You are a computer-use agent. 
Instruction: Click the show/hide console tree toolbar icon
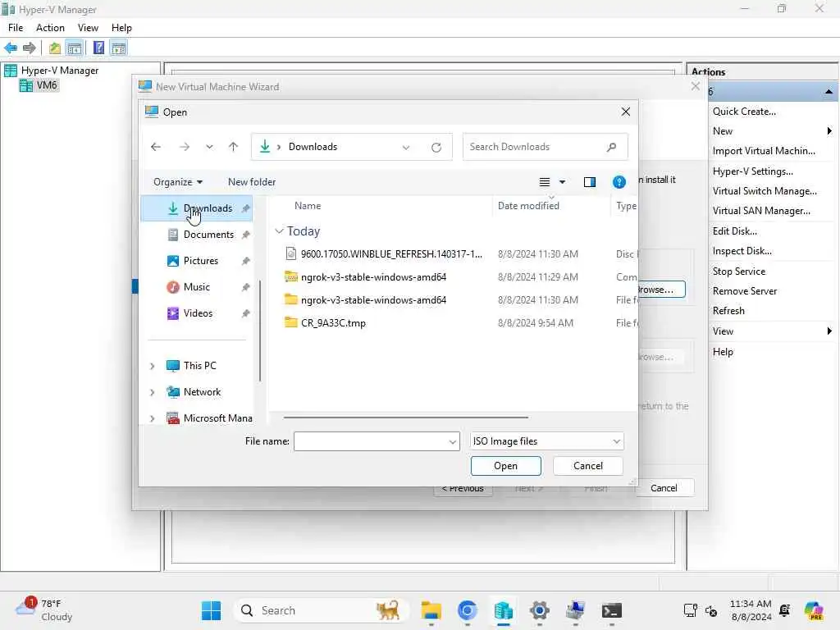point(75,48)
